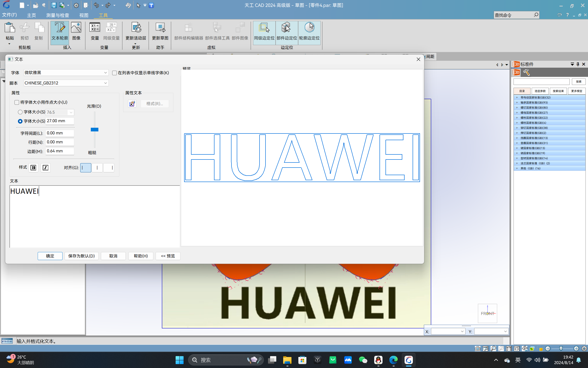The width and height of the screenshot is (588, 368).
Task: Open the 选型参数 tab in standard parts panel
Action: [x=540, y=91]
